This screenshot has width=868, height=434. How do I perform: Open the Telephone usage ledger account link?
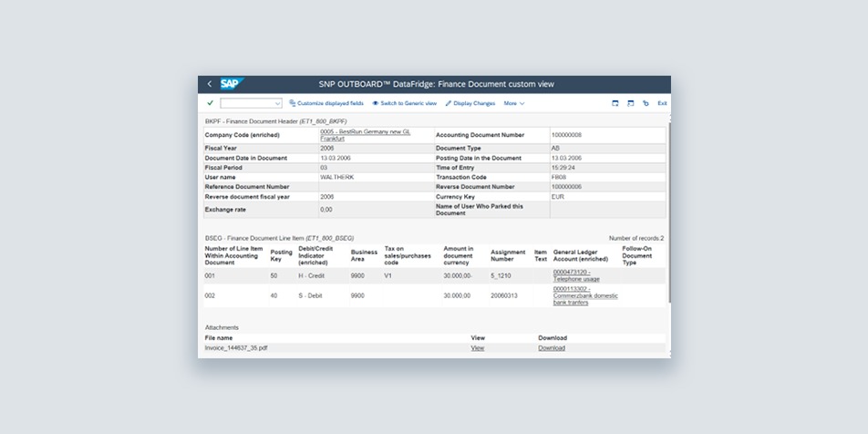(x=576, y=275)
